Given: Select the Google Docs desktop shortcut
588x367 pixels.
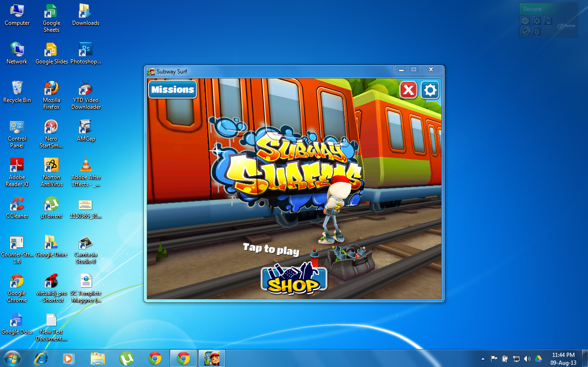Looking at the screenshot, I should 17,323.
